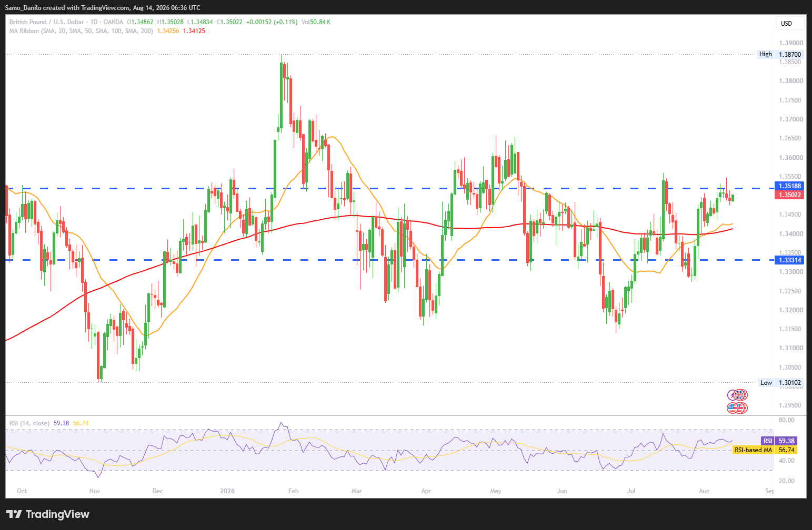This screenshot has width=812, height=530.
Task: Click the open value O1.34862
Action: click(141, 22)
